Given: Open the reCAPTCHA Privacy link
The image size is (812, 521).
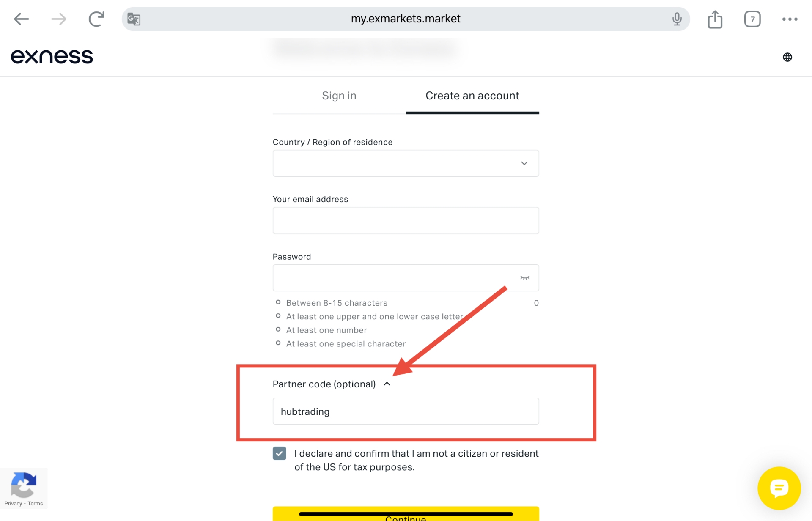Looking at the screenshot, I should [13, 503].
